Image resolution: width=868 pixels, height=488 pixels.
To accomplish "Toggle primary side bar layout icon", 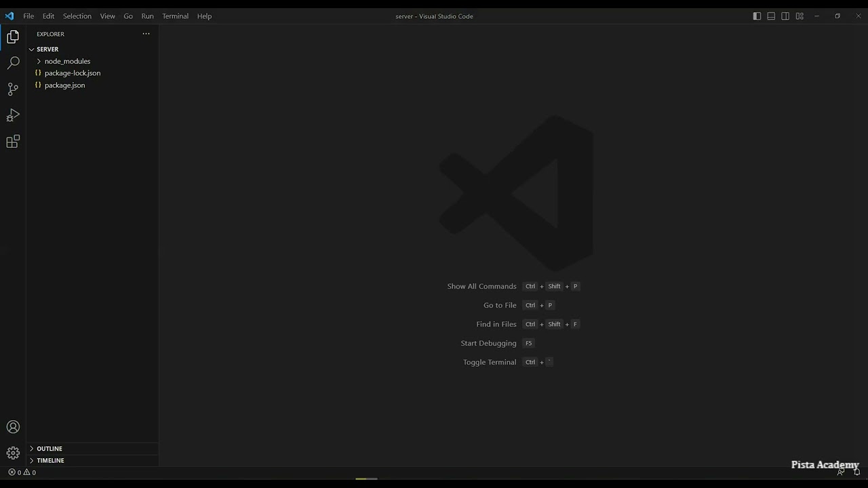I will click(757, 16).
